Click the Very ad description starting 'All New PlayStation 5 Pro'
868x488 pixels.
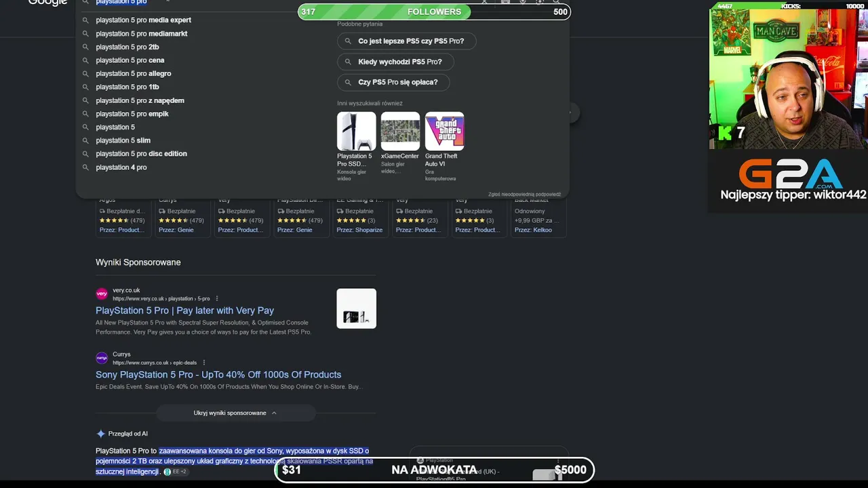[x=203, y=327]
